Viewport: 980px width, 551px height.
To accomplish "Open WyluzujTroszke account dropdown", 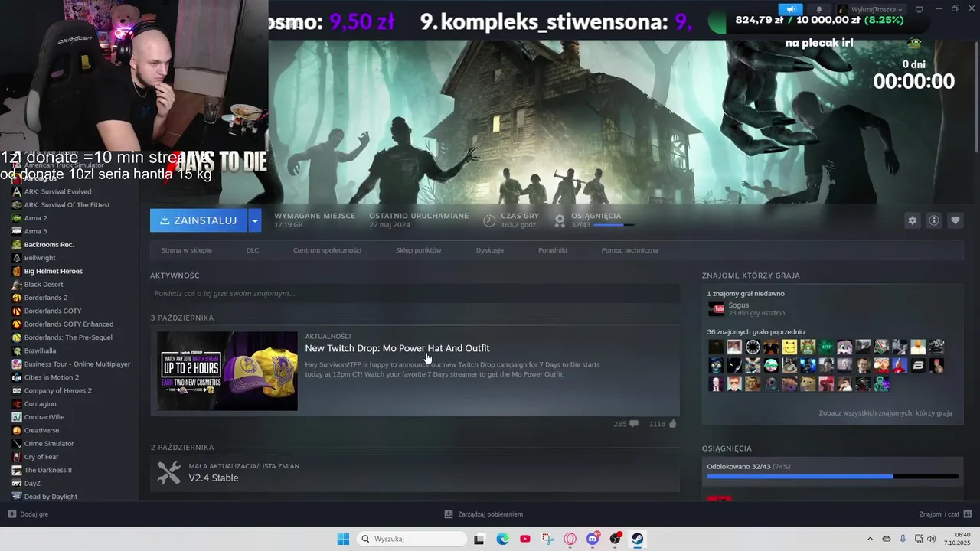I will (871, 9).
